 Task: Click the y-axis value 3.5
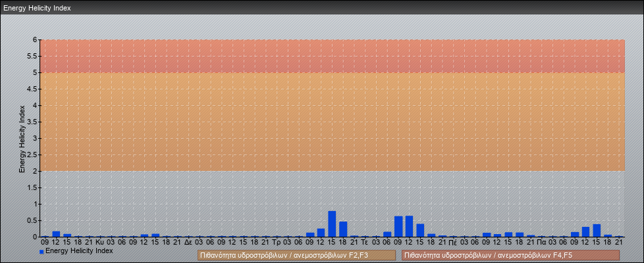pyautogui.click(x=32, y=122)
